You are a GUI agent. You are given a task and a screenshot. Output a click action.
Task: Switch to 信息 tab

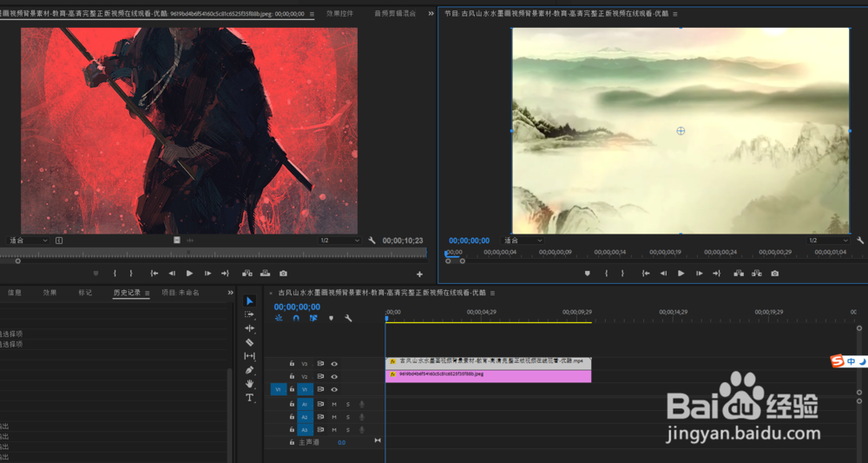(15, 293)
